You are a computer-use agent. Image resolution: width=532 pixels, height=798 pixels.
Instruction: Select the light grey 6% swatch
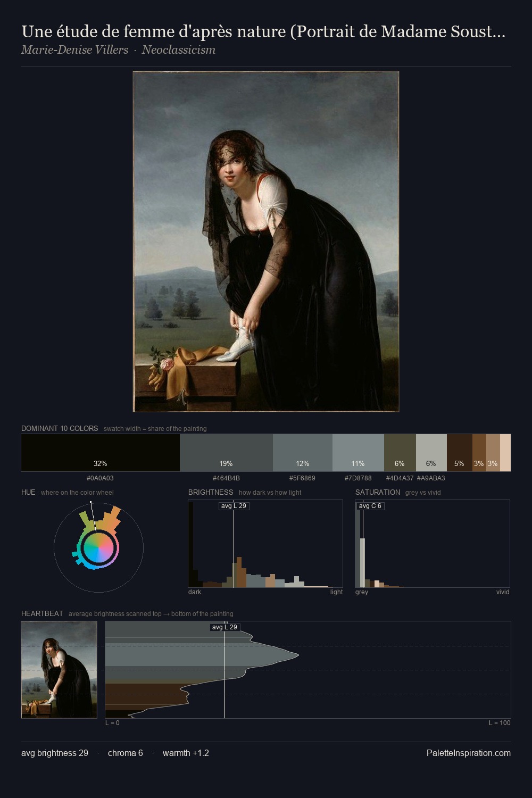pos(431,453)
